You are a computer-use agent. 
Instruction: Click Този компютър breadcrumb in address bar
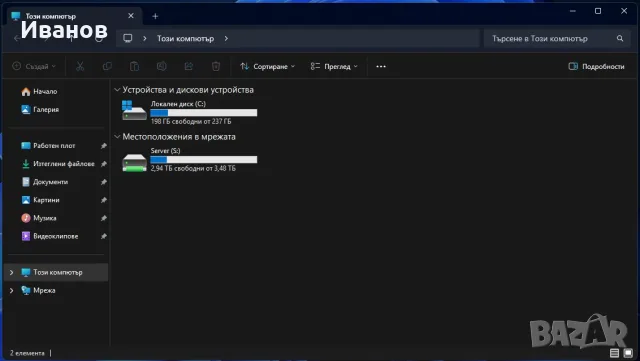click(185, 38)
